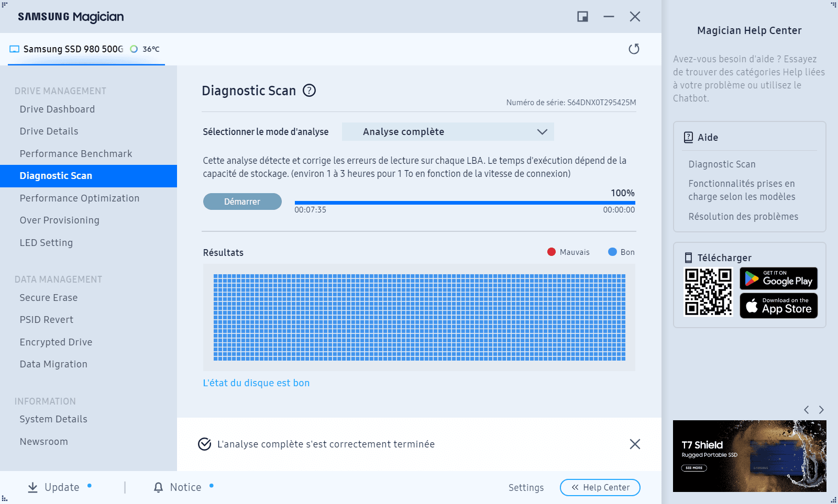Click the Démarrer button
The width and height of the screenshot is (838, 504).
click(x=242, y=201)
